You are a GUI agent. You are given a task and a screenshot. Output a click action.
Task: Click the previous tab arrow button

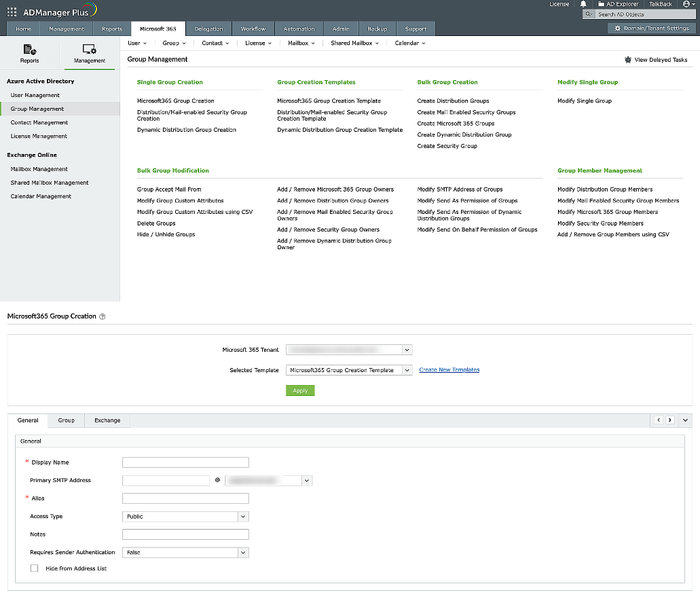pyautogui.click(x=659, y=420)
